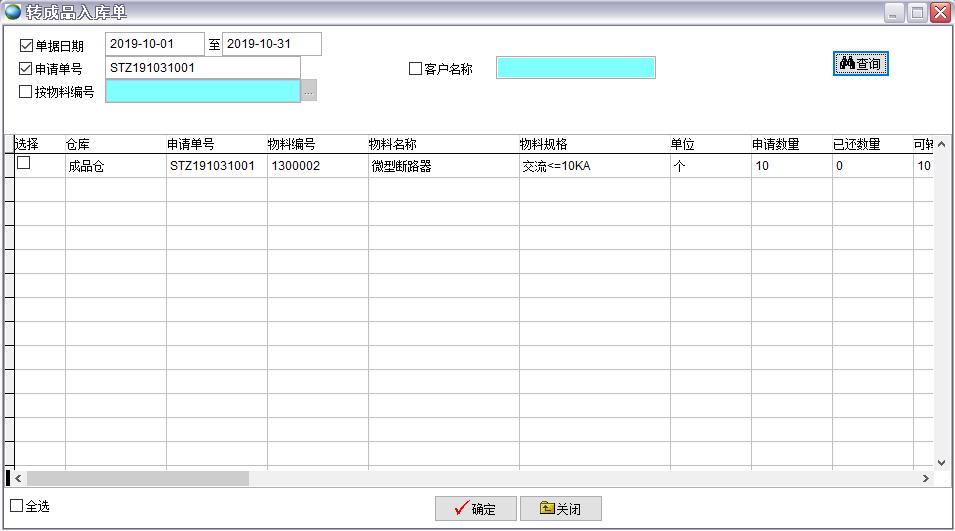Enable the 客户名称 filter checkbox
This screenshot has height=531, width=955.
pyautogui.click(x=415, y=69)
